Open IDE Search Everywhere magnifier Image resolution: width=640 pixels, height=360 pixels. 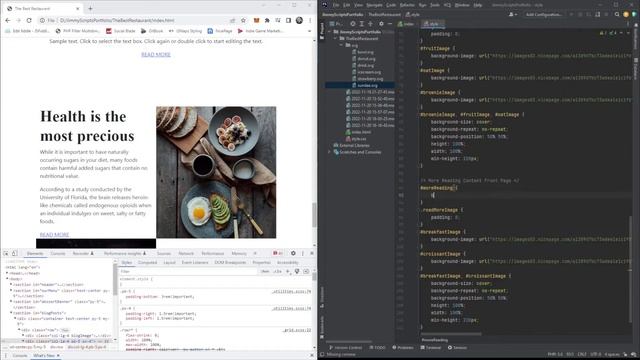[x=617, y=14]
